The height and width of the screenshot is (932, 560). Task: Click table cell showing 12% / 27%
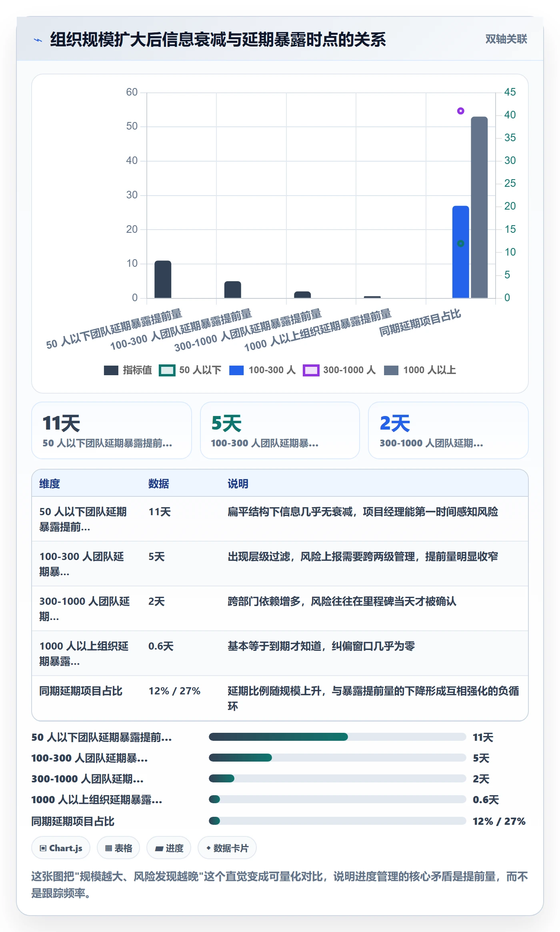(174, 691)
